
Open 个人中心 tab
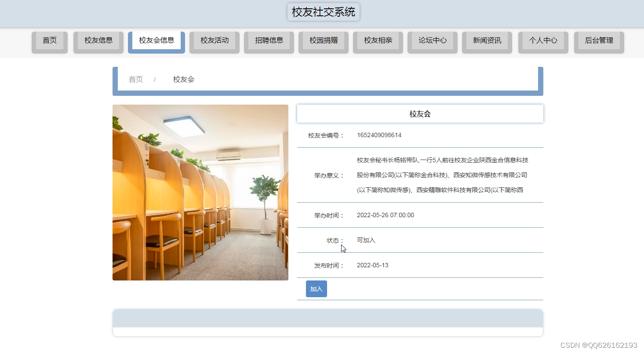tap(543, 42)
